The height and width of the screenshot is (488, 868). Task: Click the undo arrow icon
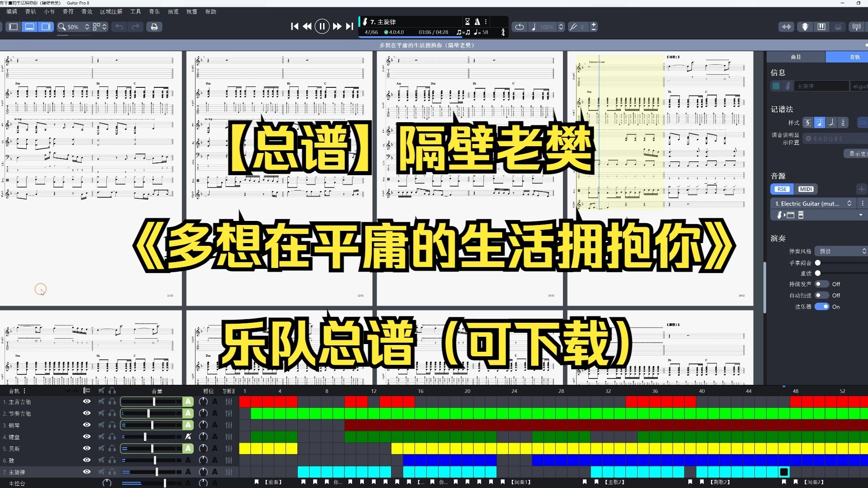click(x=119, y=27)
